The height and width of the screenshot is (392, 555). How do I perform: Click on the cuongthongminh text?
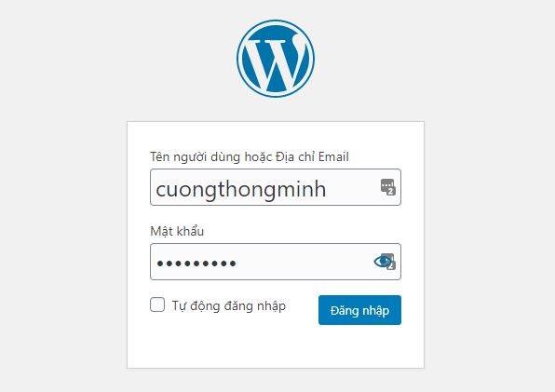tap(240, 189)
